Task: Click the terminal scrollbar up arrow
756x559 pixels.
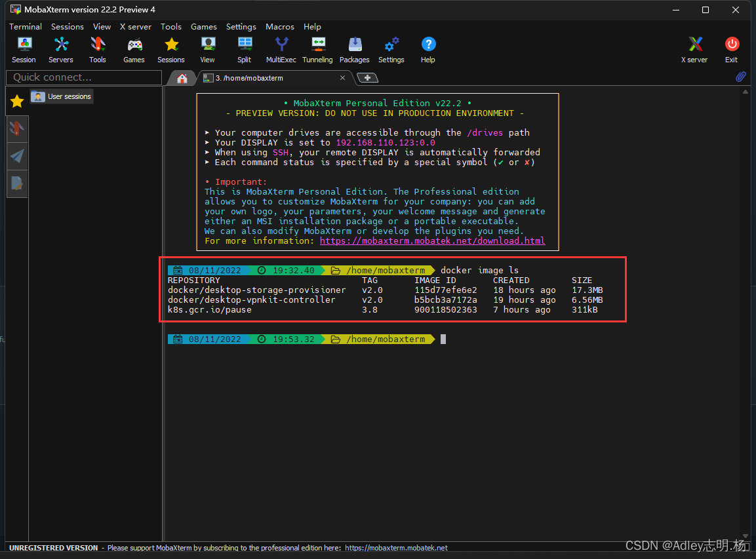Action: 746,92
